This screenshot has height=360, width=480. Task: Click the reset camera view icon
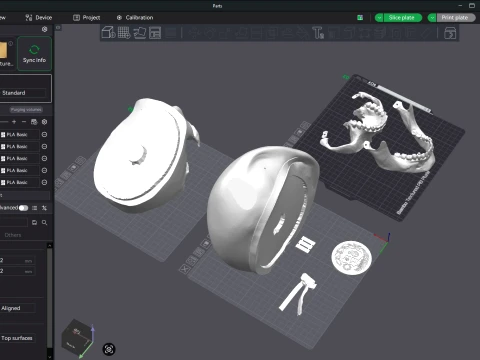(x=109, y=349)
